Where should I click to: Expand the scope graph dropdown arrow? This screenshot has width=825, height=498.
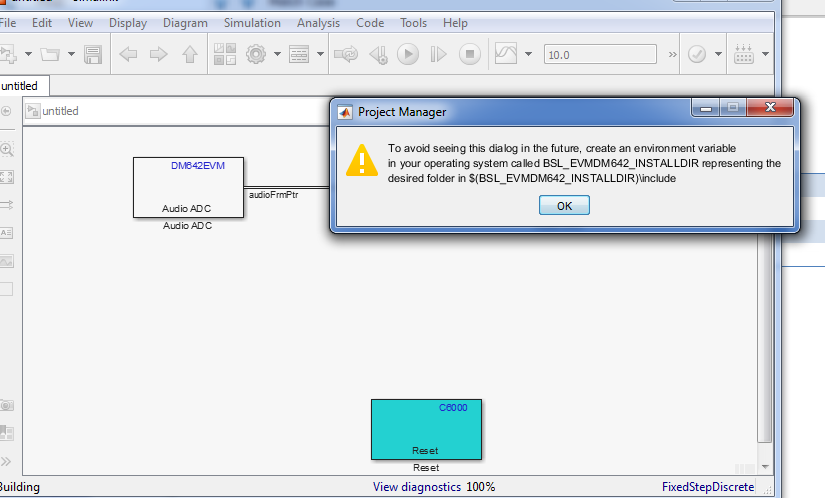528,54
